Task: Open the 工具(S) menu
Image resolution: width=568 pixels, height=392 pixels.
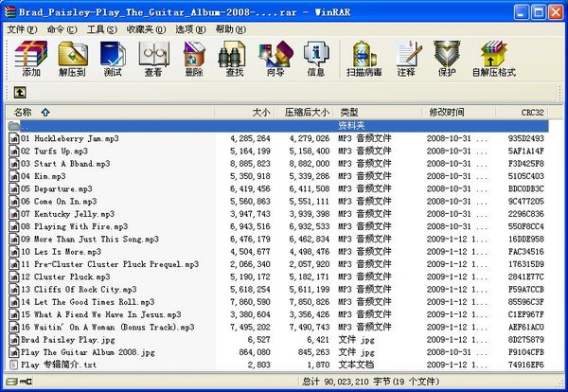Action: coord(102,29)
